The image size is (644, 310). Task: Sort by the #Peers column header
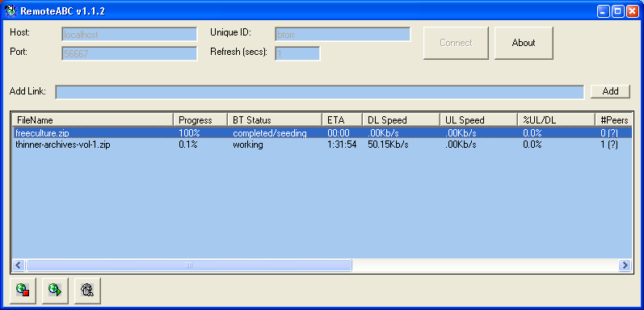(x=613, y=120)
